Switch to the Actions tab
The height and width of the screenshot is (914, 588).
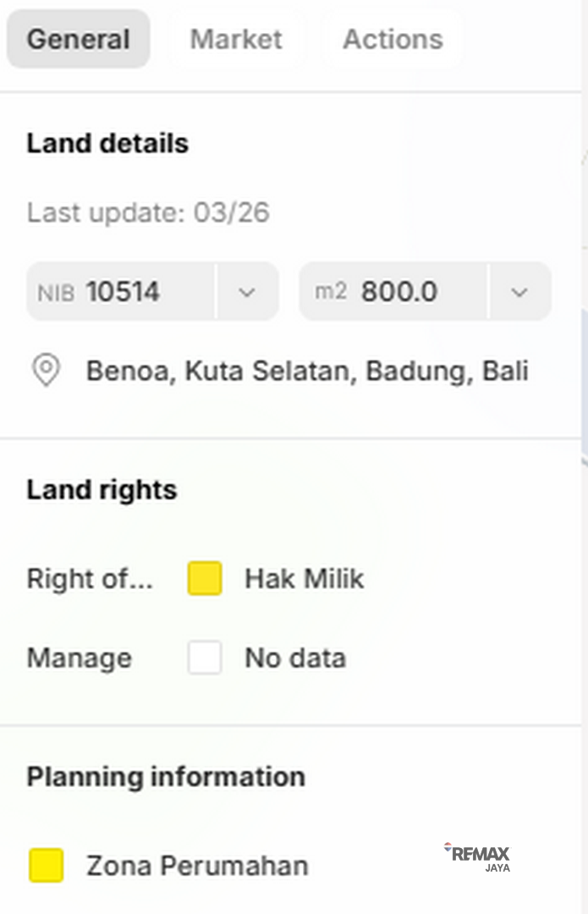click(x=393, y=39)
